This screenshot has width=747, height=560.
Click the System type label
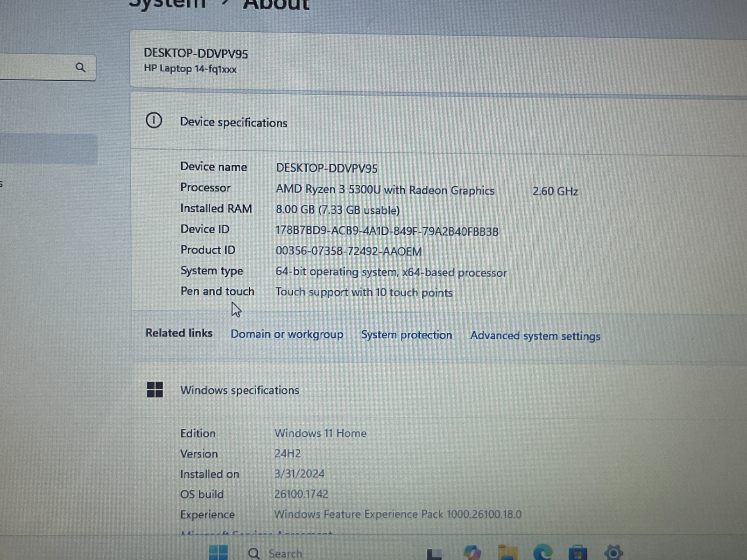coord(211,271)
